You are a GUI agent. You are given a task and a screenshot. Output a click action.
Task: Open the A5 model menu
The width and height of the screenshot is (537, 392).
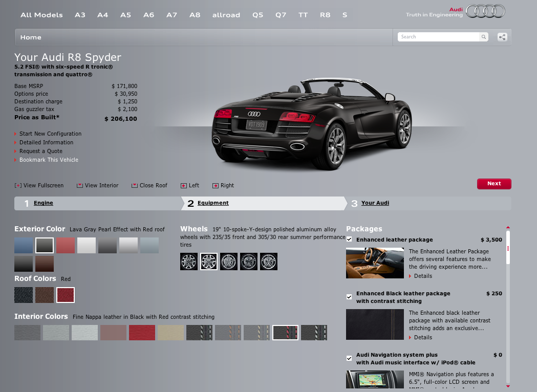[126, 15]
